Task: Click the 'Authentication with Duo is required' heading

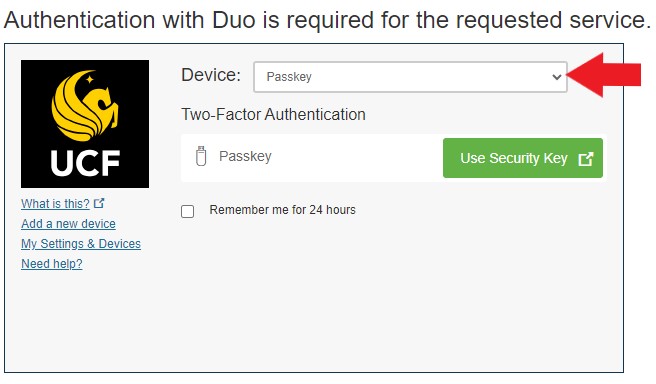Action: [328, 20]
